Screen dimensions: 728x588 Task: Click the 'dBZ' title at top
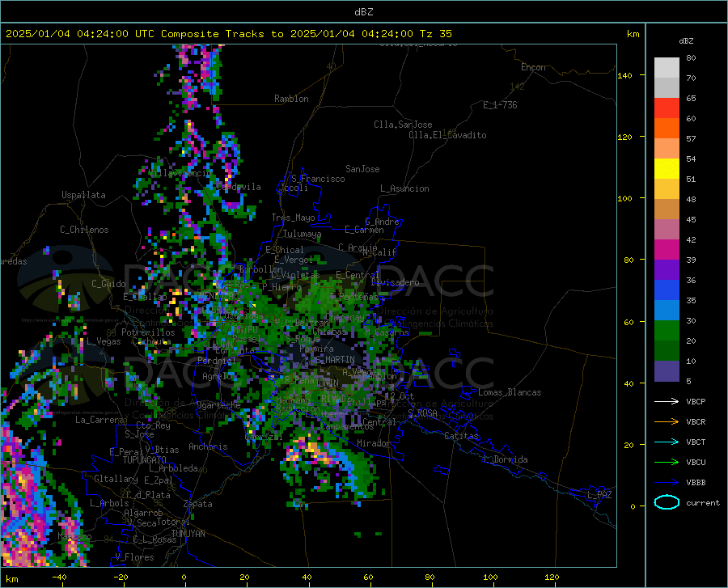pyautogui.click(x=363, y=12)
